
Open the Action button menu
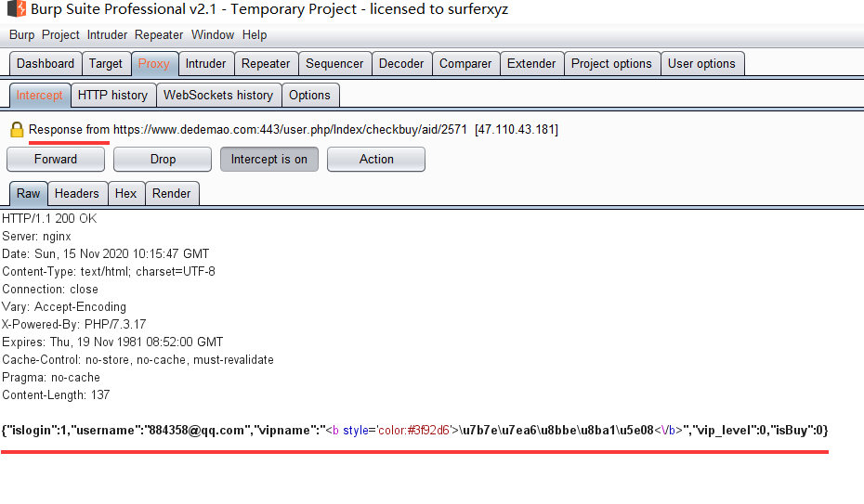pyautogui.click(x=376, y=159)
